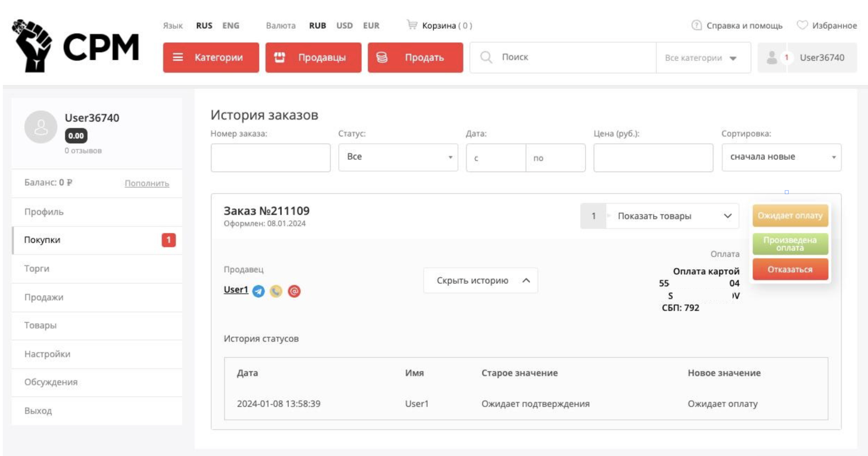Image resolution: width=868 pixels, height=456 pixels.
Task: Click User36740 account name in header
Action: tap(822, 57)
